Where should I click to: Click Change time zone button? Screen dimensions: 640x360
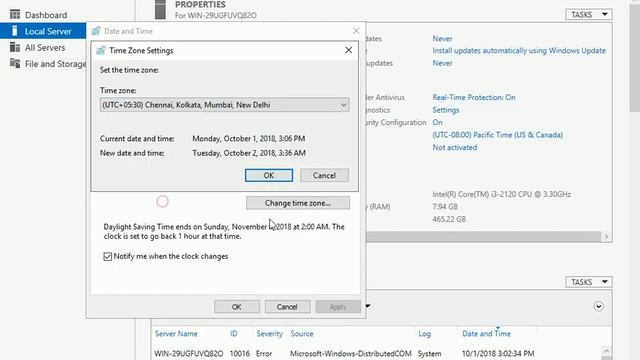pyautogui.click(x=298, y=203)
